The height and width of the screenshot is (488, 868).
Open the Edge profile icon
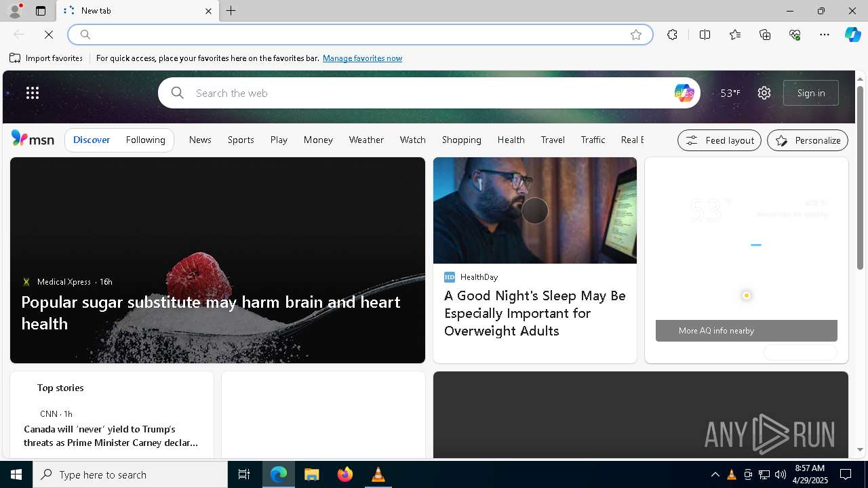coord(14,11)
